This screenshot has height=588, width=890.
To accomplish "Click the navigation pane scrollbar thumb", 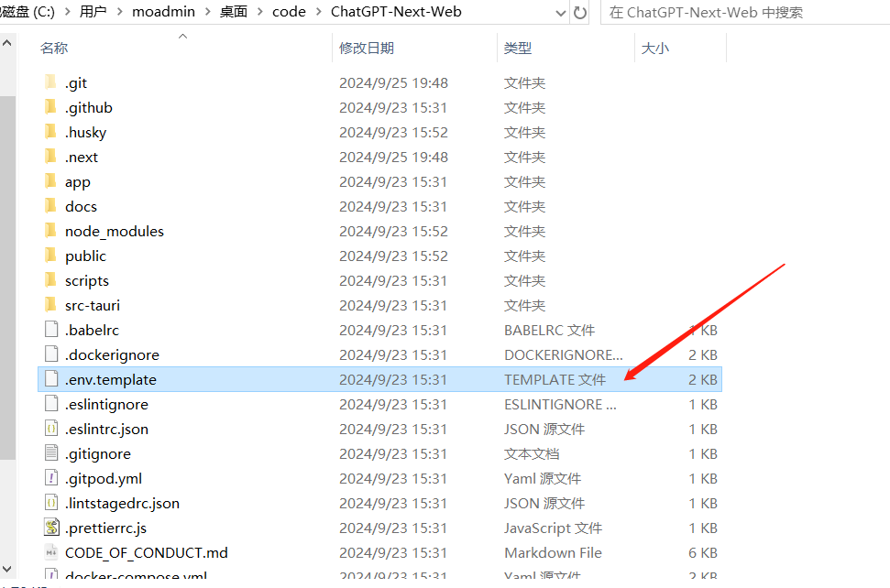I will coord(7,278).
